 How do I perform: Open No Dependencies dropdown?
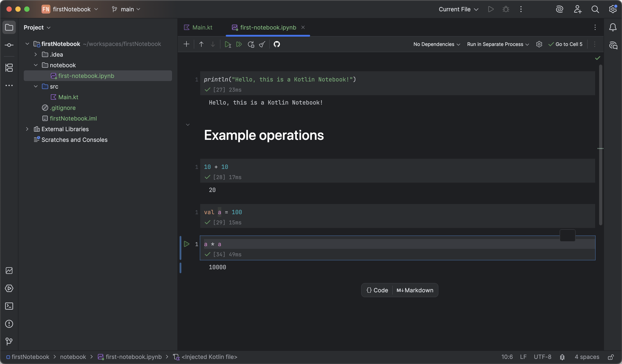click(x=437, y=44)
